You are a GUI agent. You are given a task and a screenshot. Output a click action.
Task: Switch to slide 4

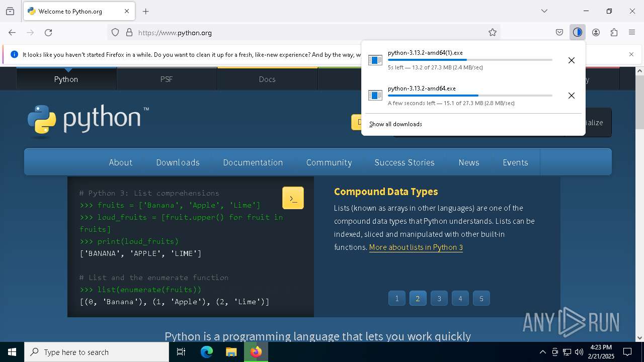[460, 299]
